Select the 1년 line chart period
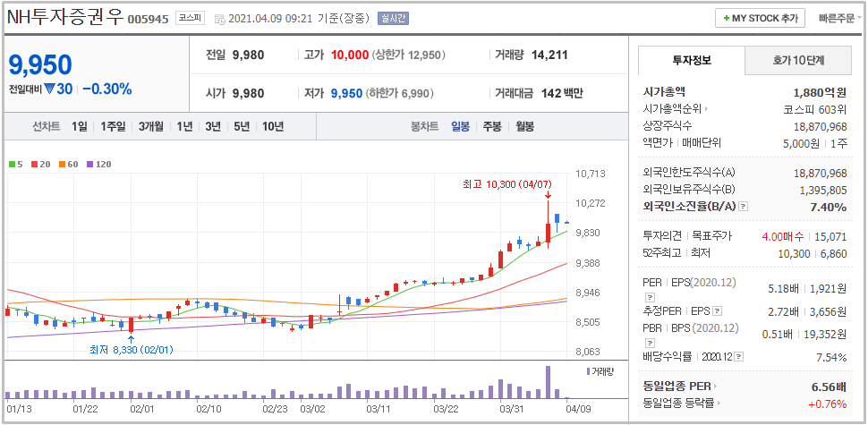The width and height of the screenshot is (868, 425). coord(184,126)
